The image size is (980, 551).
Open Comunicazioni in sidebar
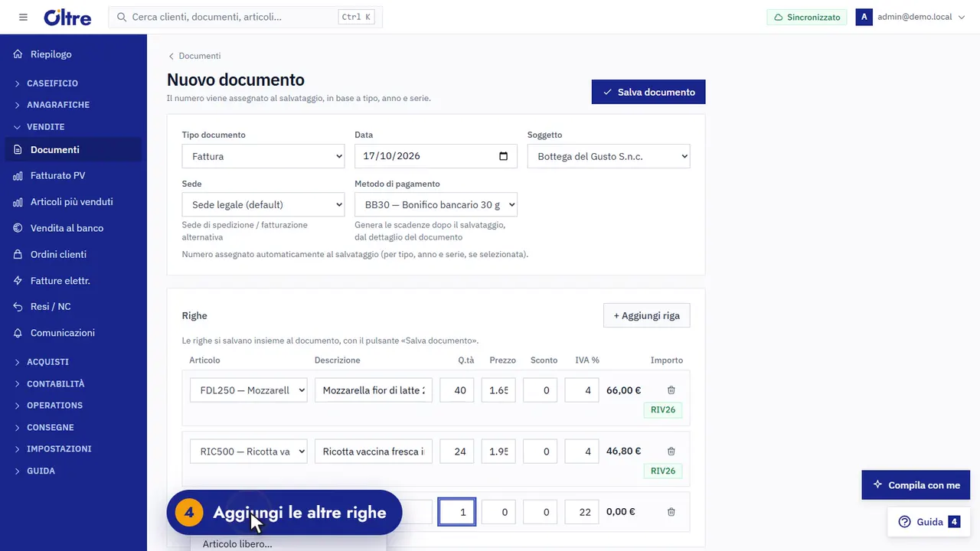tap(73, 333)
